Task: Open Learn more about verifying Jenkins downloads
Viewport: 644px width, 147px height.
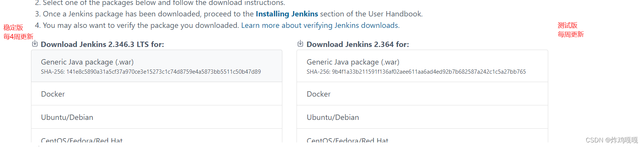Action: (x=320, y=25)
